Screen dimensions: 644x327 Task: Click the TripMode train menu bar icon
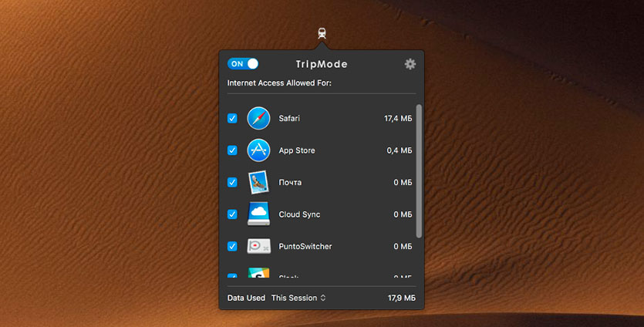pyautogui.click(x=322, y=33)
